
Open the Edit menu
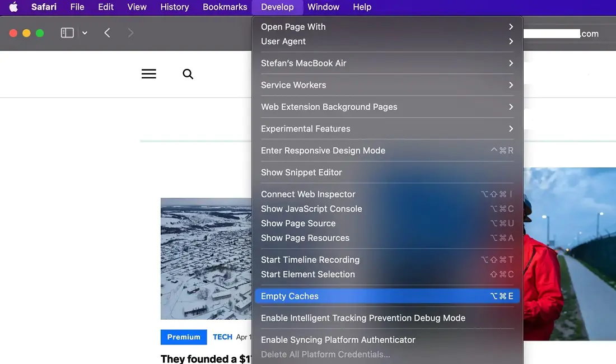click(106, 7)
